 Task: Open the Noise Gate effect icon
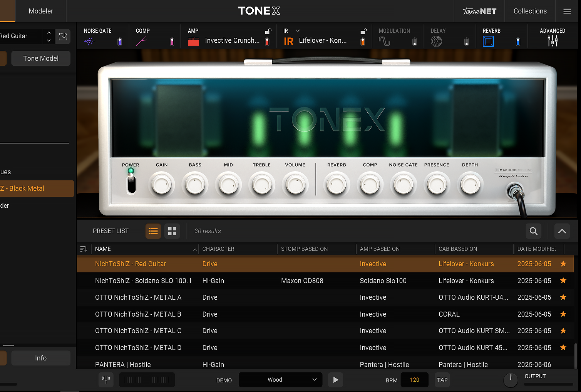(89, 41)
